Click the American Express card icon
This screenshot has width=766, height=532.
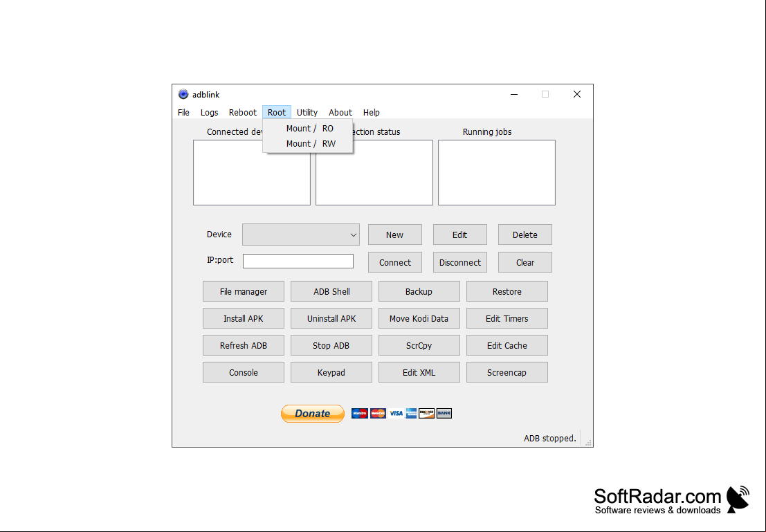[x=411, y=413]
